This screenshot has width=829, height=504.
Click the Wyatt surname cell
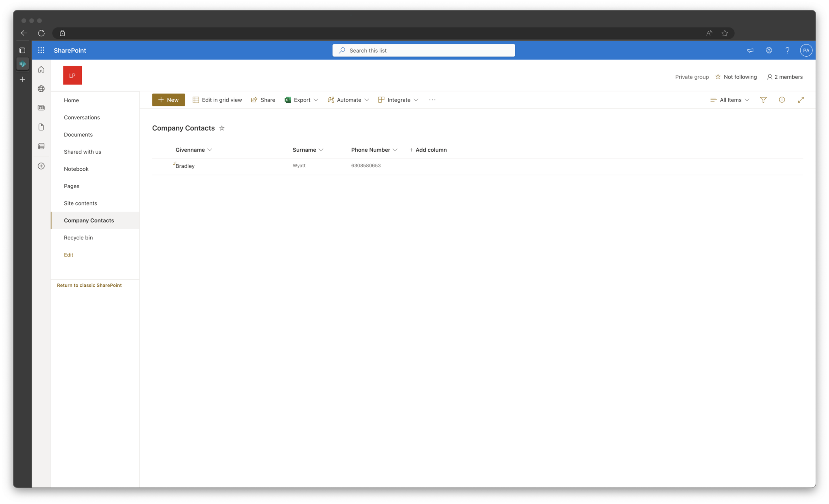(x=299, y=165)
